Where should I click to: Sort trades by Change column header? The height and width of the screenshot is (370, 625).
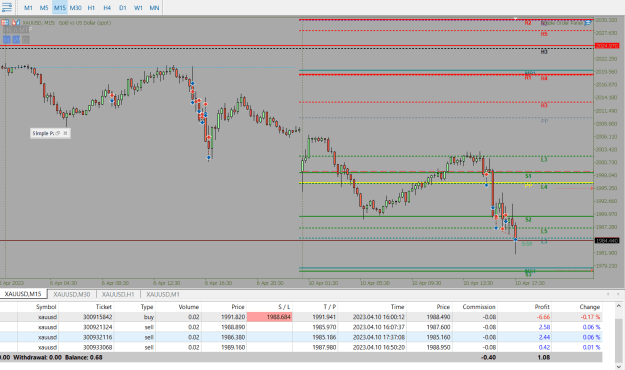589,307
